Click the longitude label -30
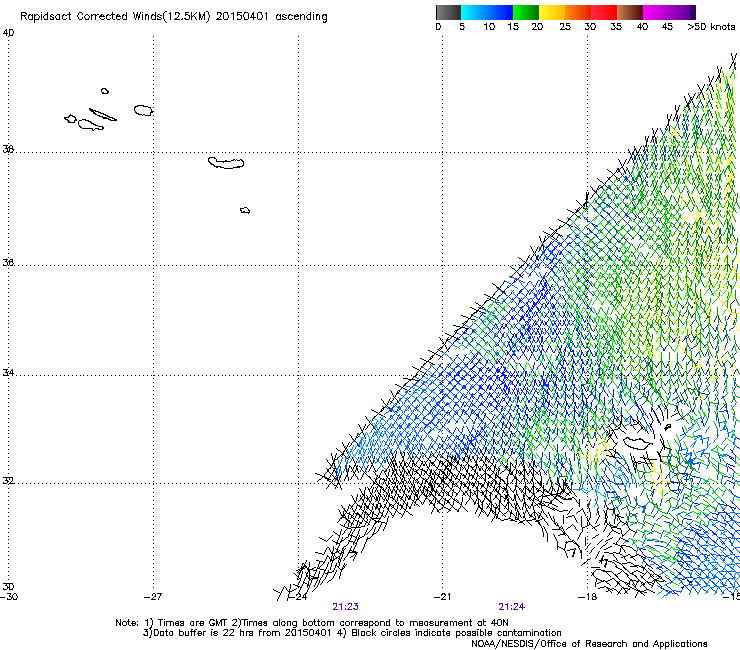This screenshot has height=650, width=740. [x=9, y=597]
